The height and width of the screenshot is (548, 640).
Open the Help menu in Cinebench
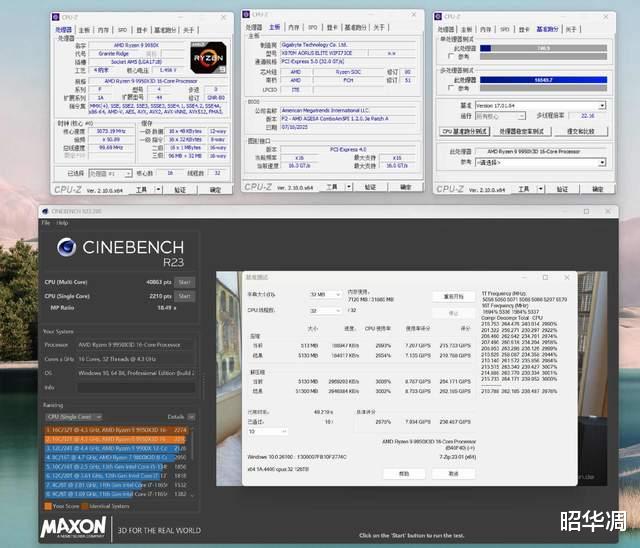(x=62, y=223)
